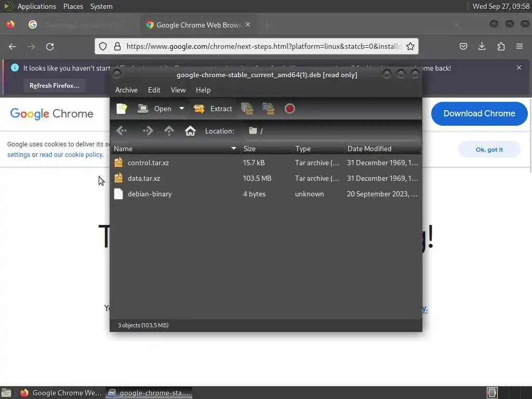Sort files by Size column header

267,149
